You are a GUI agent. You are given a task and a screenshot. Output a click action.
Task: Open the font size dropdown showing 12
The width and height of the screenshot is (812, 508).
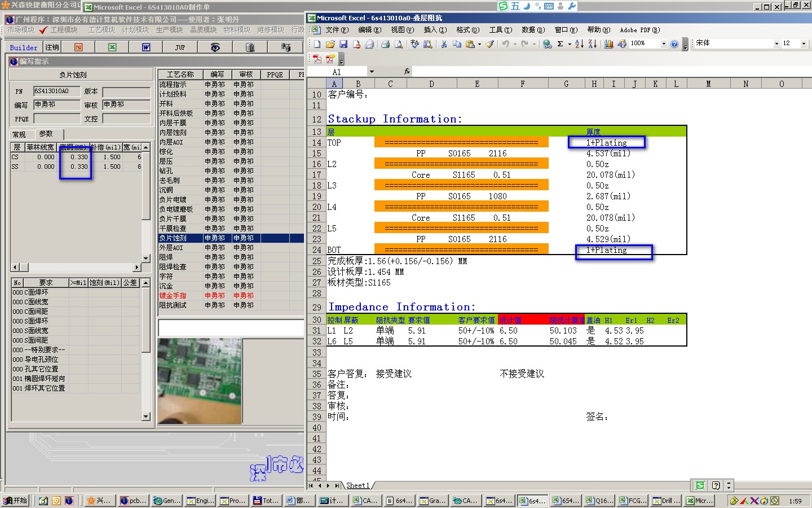click(804, 43)
